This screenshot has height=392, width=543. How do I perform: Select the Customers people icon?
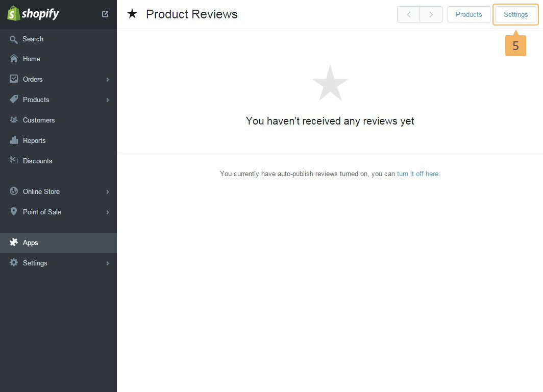pyautogui.click(x=14, y=120)
